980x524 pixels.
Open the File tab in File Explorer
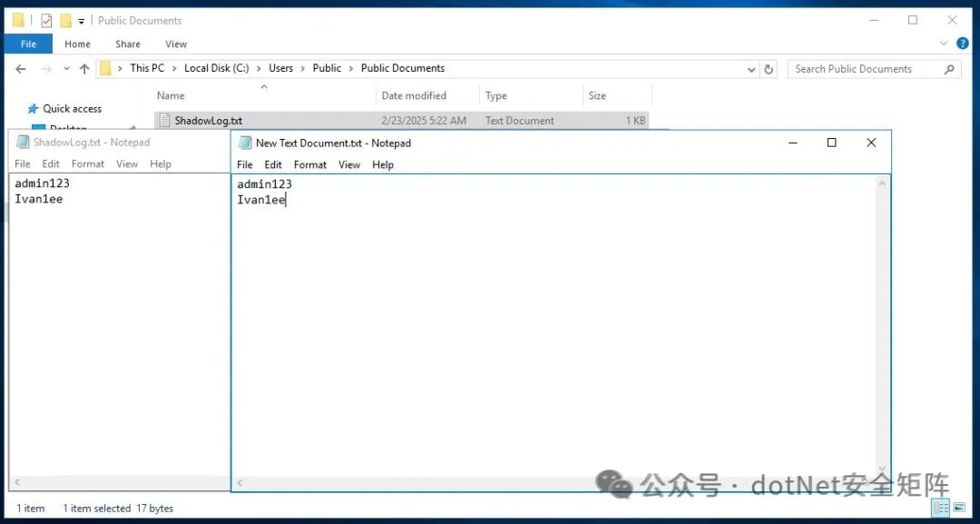28,44
